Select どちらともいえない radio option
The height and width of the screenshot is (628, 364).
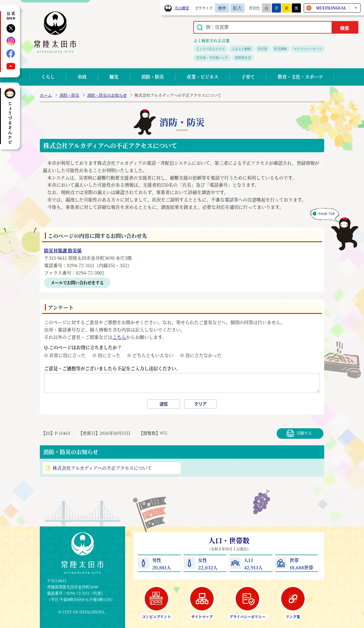[129, 355]
